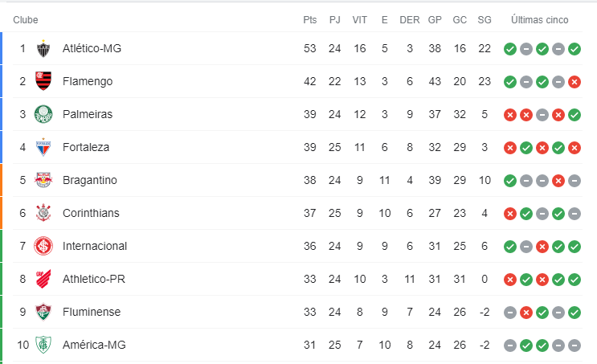
Task: Open the Corinthians team name link
Action: click(x=91, y=213)
